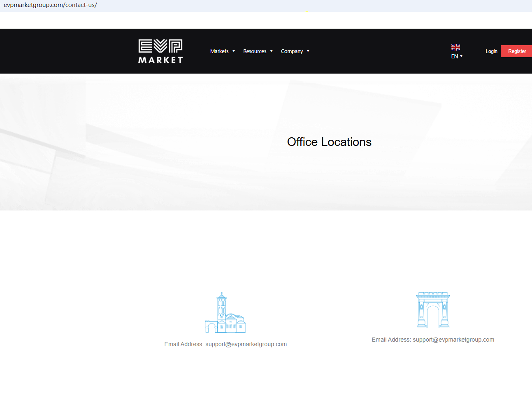Open the EN language selector arrow

point(461,56)
